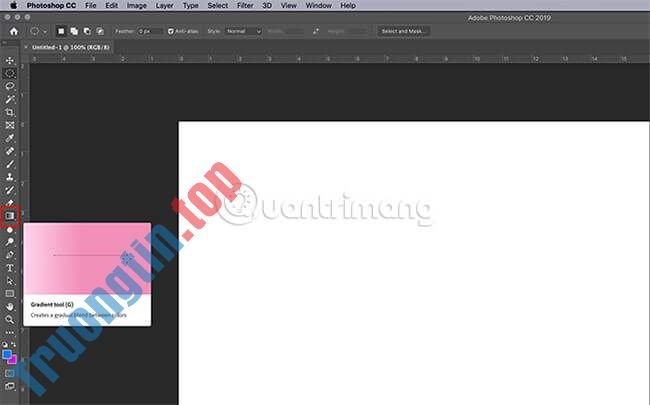
Task: Open the View menu
Action: point(289,5)
